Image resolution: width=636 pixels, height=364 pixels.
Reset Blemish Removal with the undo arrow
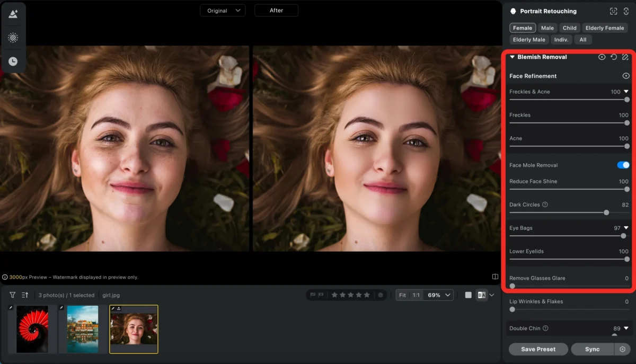coord(614,57)
